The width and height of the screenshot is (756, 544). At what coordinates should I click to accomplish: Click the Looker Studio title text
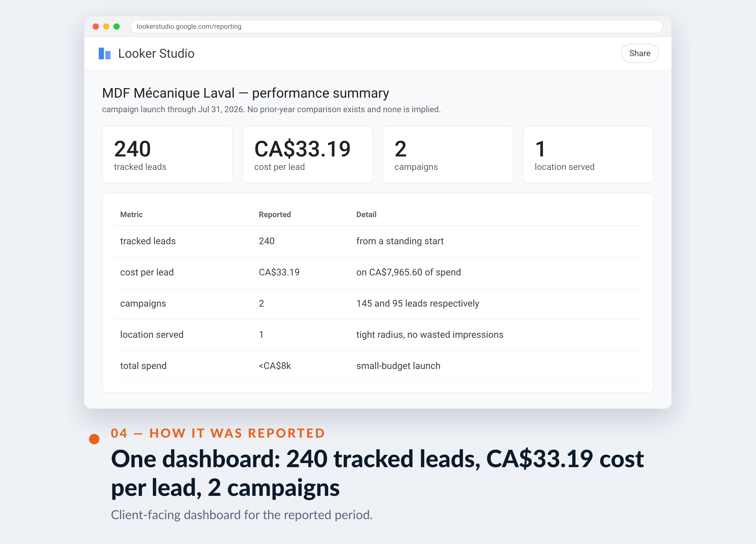156,53
